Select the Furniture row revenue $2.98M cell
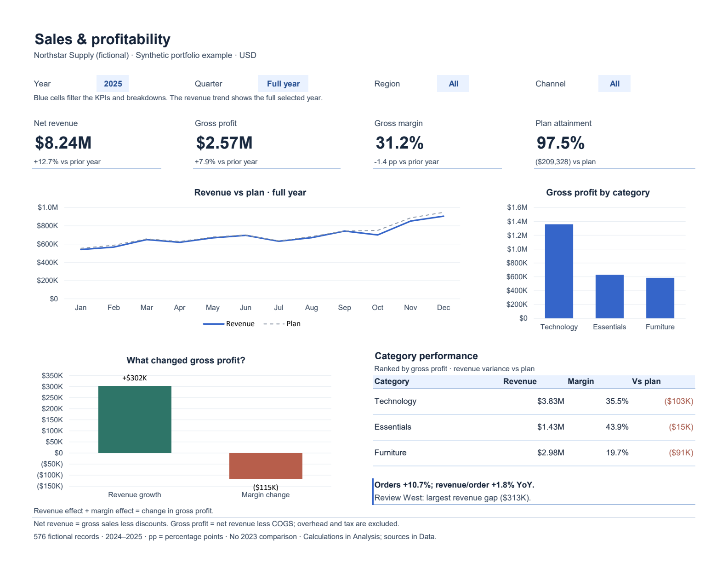Viewport: 728px width, 563px height. point(551,453)
